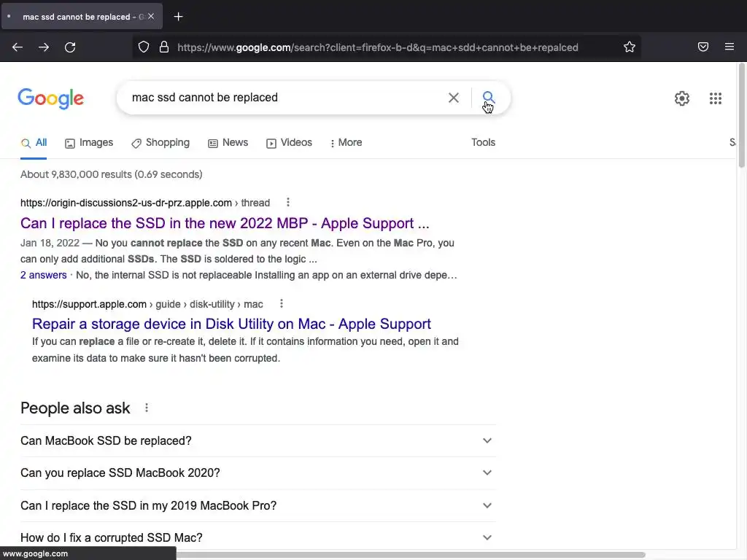Open tracking protection shield icon
The width and height of the screenshot is (747, 560).
click(x=144, y=47)
